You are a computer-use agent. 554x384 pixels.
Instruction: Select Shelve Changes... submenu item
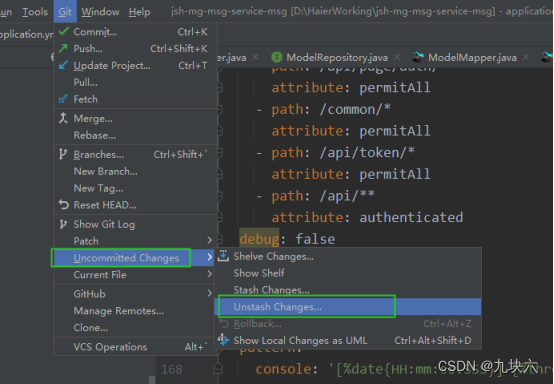point(348,256)
